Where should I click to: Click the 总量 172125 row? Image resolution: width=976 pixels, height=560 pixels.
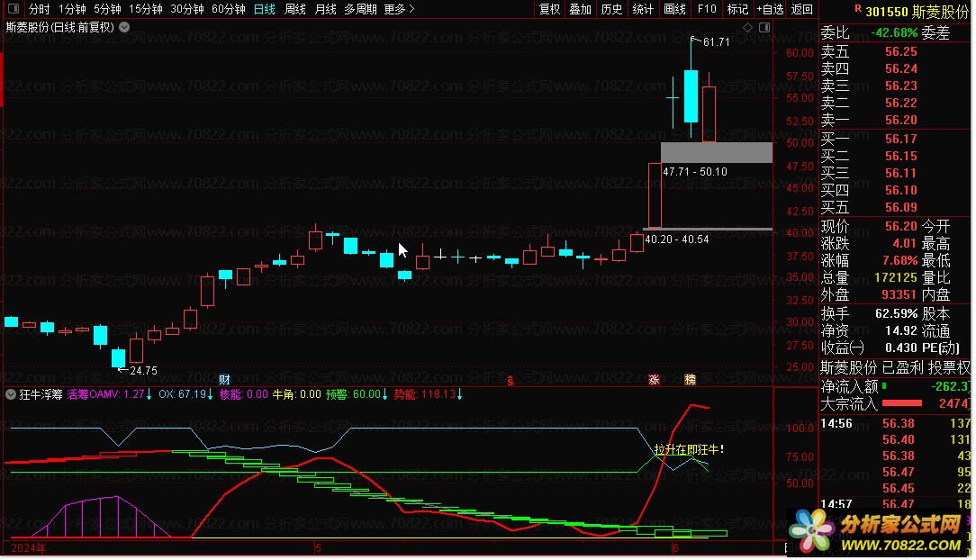pos(870,277)
